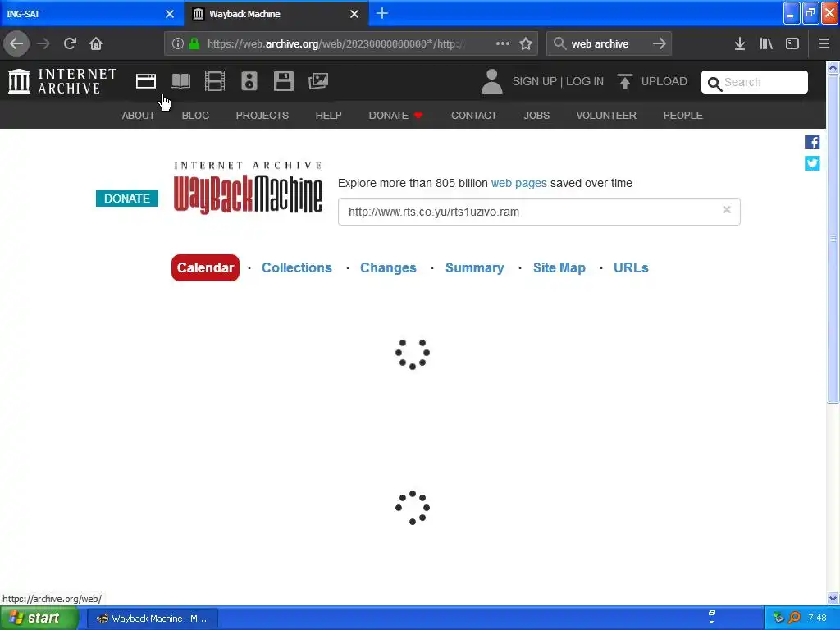
Task: Toggle Firefox sidebar view
Action: (792, 44)
